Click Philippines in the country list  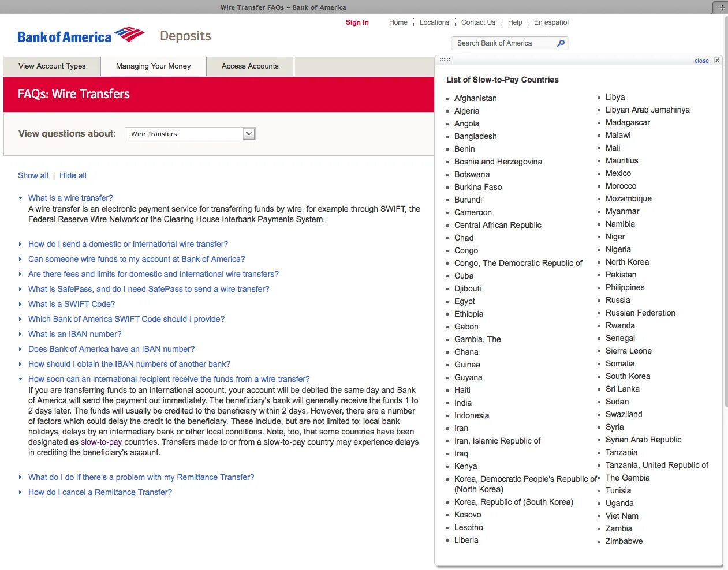(625, 287)
